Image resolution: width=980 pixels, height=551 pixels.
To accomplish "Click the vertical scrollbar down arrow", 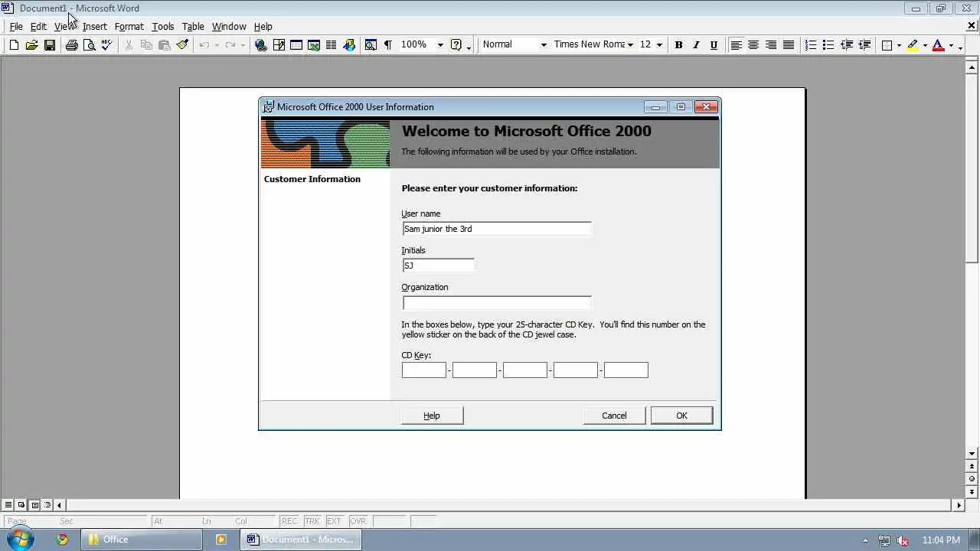I will point(972,454).
